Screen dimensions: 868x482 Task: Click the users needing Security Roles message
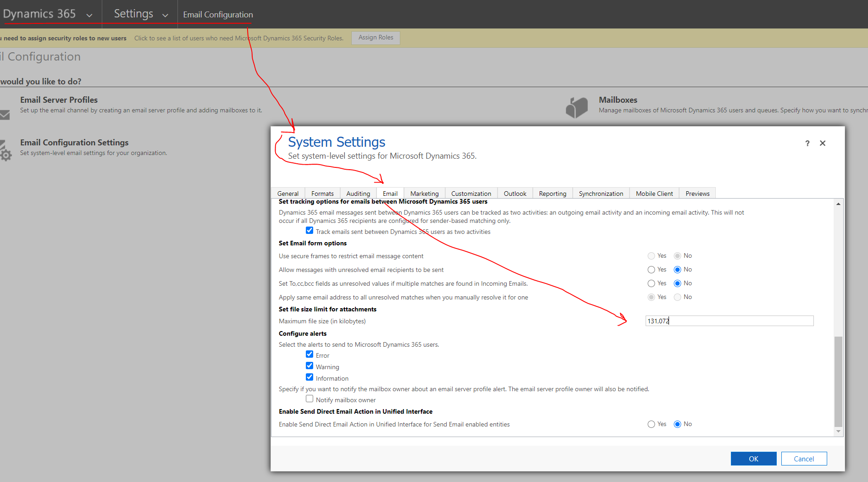(x=239, y=38)
